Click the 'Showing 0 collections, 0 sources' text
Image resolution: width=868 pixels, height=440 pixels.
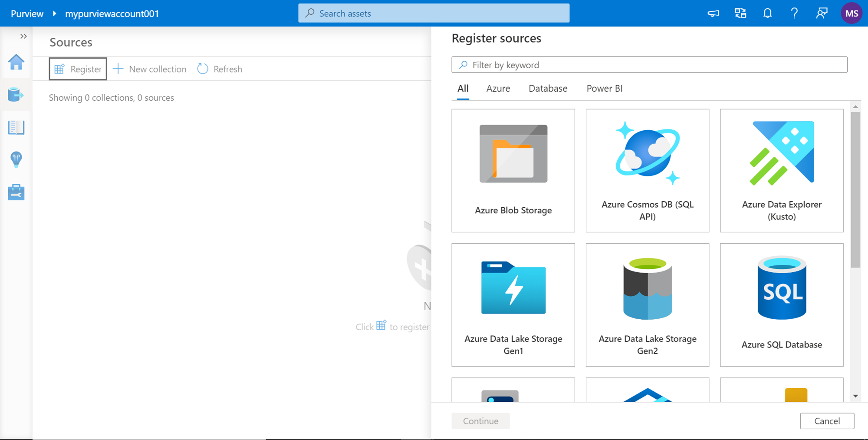pos(112,98)
